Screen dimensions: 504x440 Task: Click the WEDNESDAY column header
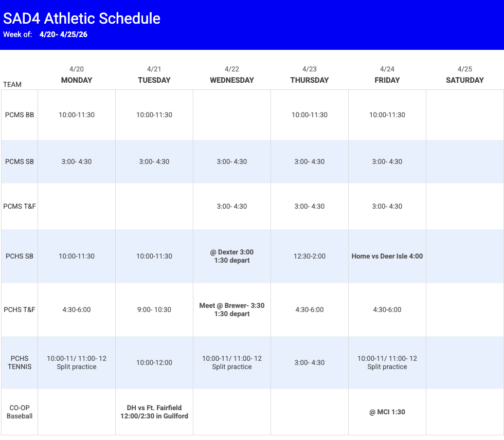(x=232, y=80)
